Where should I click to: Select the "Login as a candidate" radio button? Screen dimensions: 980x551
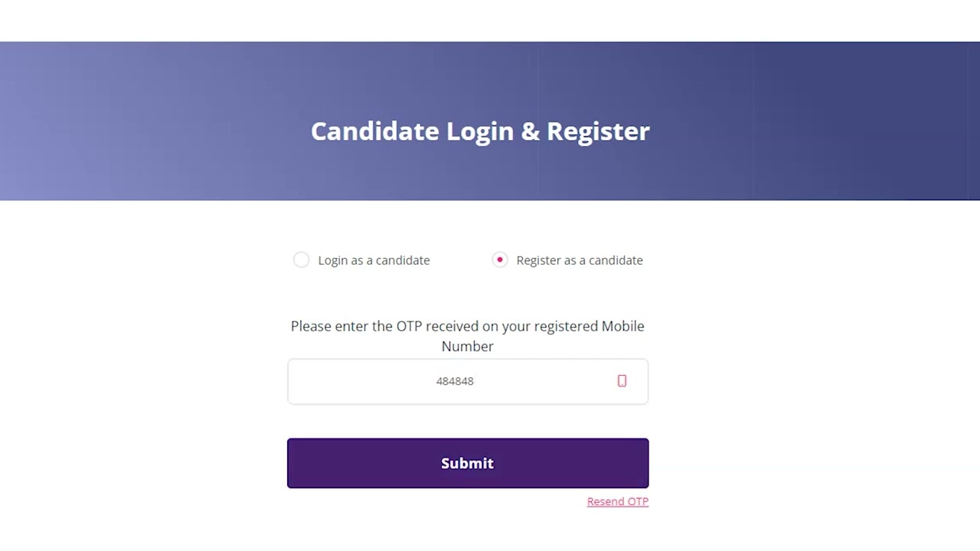point(302,260)
